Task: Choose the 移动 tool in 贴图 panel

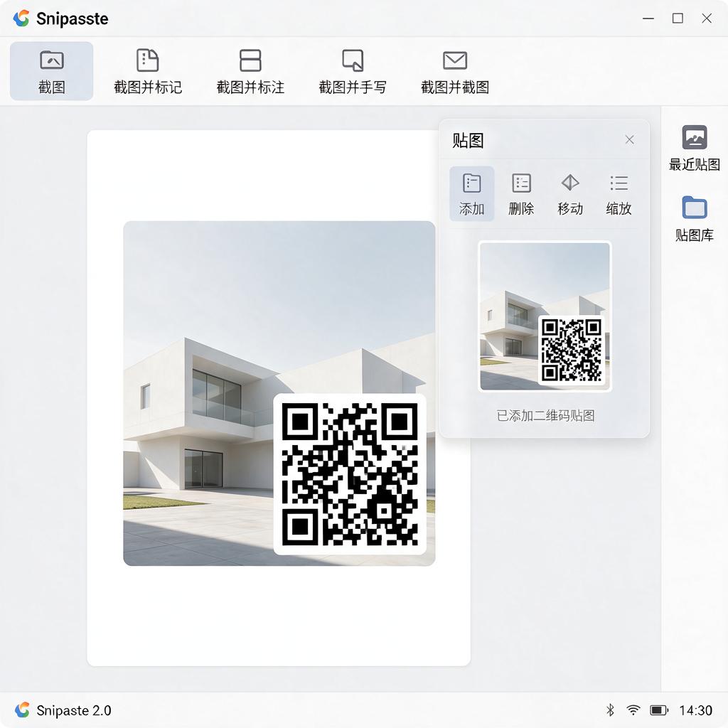Action: (569, 193)
